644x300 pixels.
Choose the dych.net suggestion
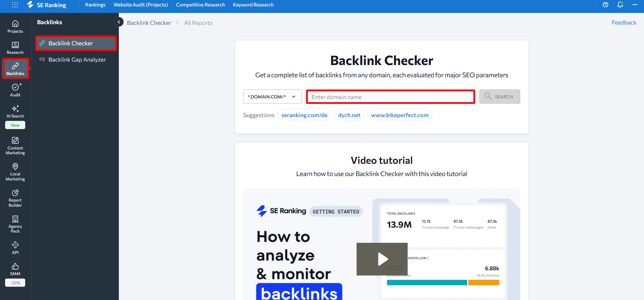(349, 115)
